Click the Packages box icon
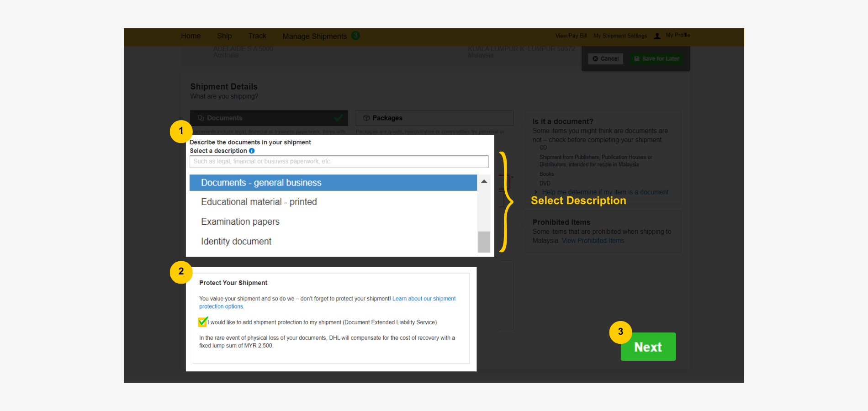 [x=366, y=118]
